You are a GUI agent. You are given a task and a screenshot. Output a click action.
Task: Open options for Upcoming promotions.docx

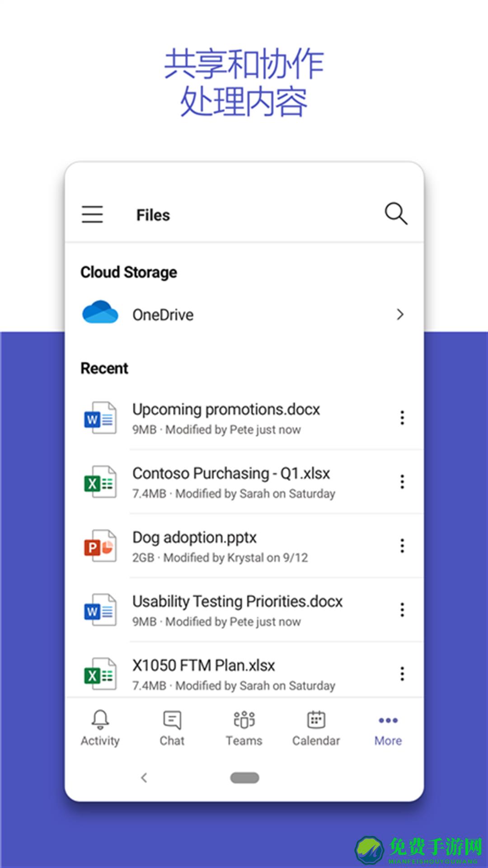[x=402, y=418]
